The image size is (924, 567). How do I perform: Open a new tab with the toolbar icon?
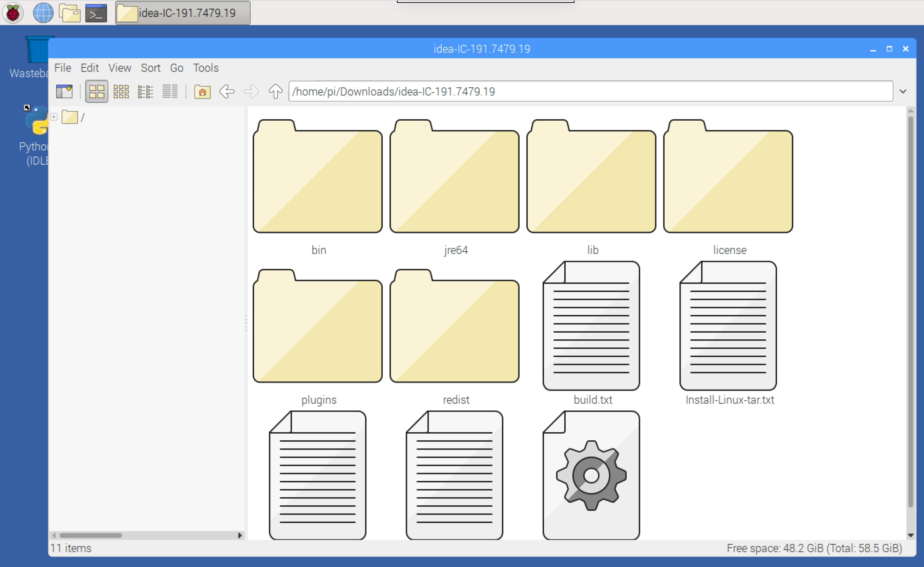(x=64, y=91)
